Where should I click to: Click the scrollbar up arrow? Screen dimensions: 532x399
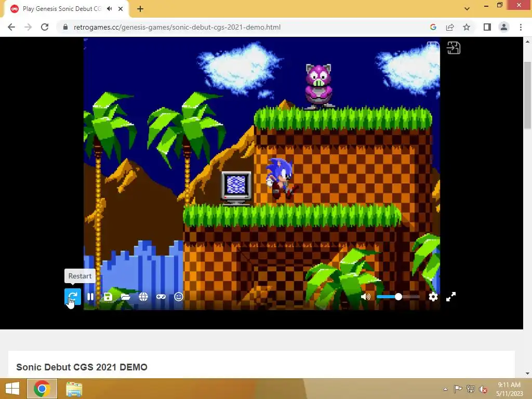click(527, 42)
